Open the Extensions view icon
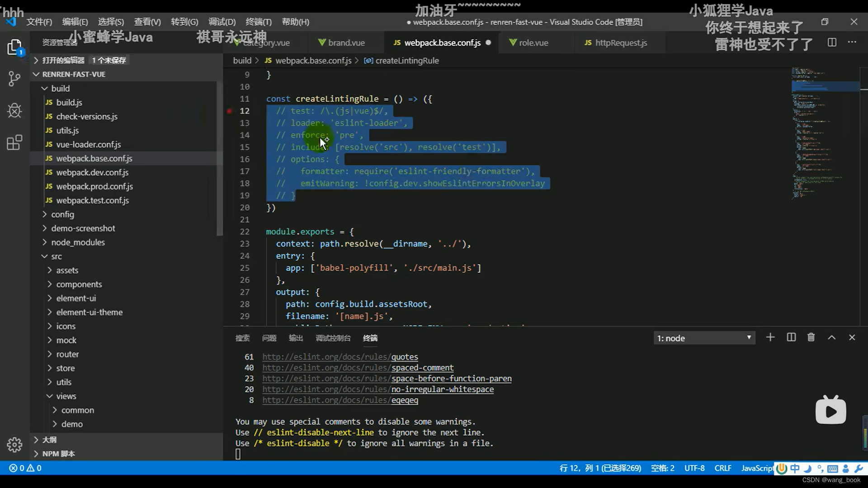This screenshot has width=868, height=488. (x=14, y=142)
